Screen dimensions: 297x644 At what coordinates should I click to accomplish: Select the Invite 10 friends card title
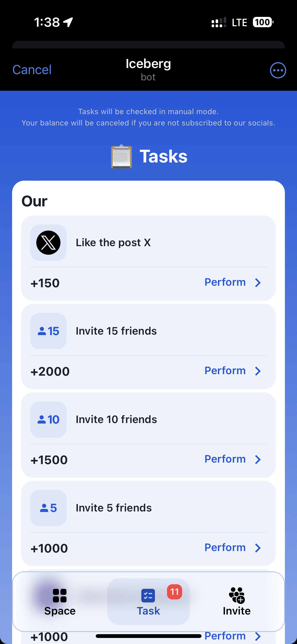coord(116,420)
